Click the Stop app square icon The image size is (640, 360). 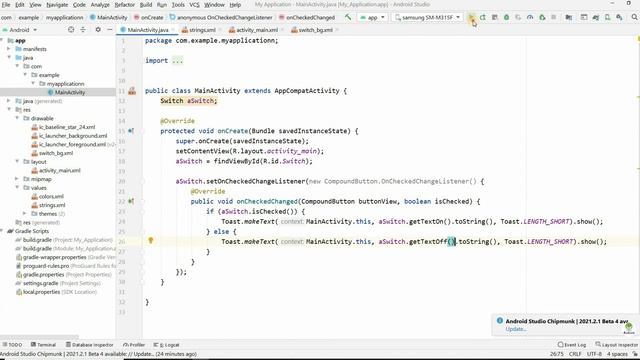pos(554,17)
